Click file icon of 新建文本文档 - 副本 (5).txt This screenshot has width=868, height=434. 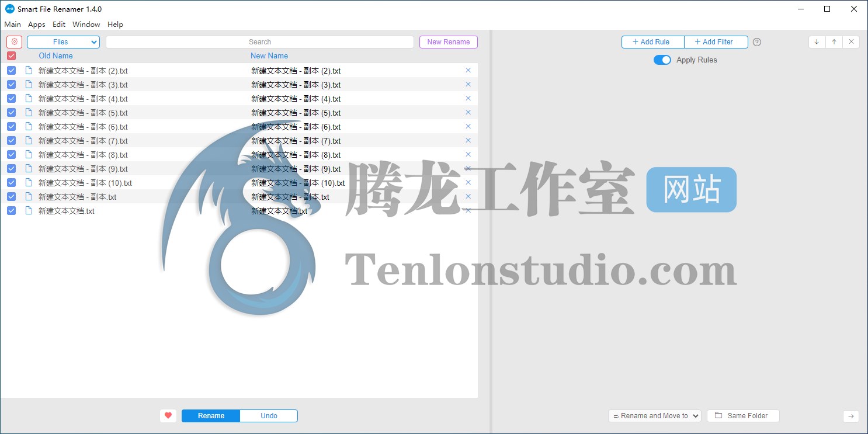28,112
